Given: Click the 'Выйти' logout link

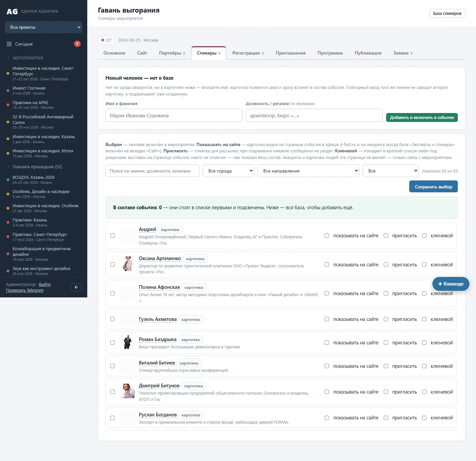Looking at the screenshot, I should [x=45, y=285].
